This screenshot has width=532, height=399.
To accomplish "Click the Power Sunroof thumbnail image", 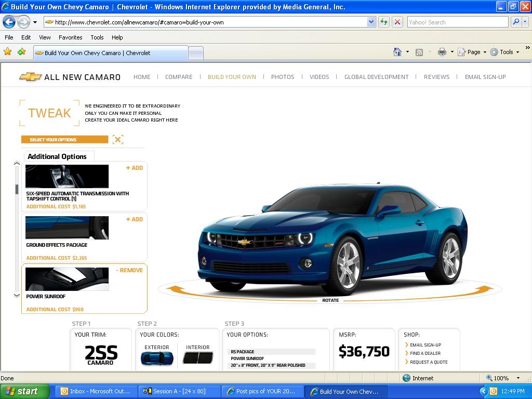I will [67, 279].
